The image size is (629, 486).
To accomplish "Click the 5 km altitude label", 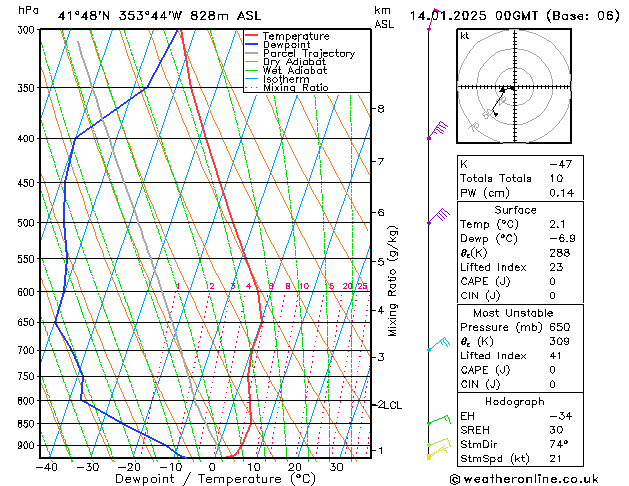I will tap(381, 262).
